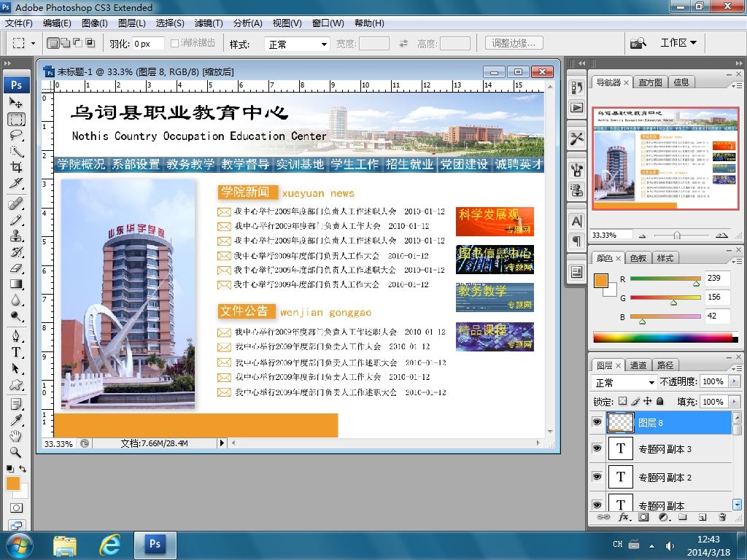The height and width of the screenshot is (560, 747).
Task: Select the Move tool
Action: (x=16, y=103)
